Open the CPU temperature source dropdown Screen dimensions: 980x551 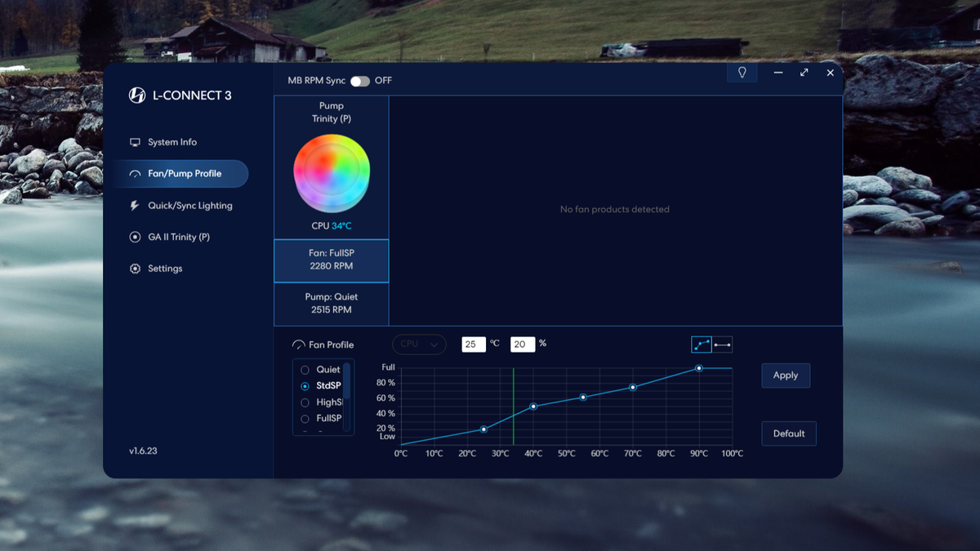click(420, 344)
